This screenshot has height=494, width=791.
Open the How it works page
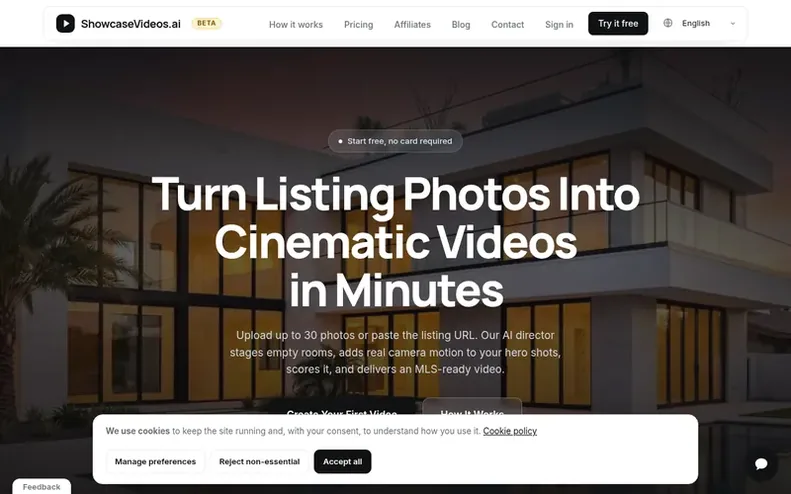click(x=296, y=24)
